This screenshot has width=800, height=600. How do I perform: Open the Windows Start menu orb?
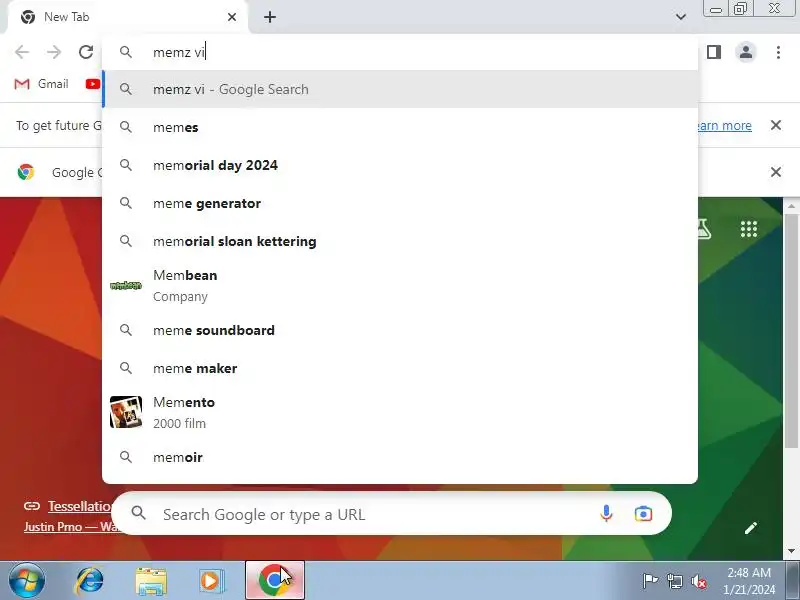(27, 581)
